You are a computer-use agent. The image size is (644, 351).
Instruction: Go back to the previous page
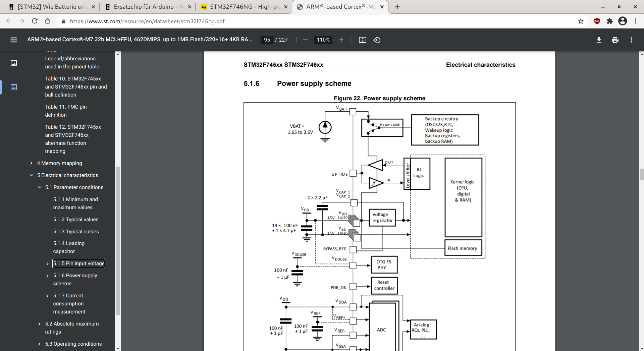9,21
